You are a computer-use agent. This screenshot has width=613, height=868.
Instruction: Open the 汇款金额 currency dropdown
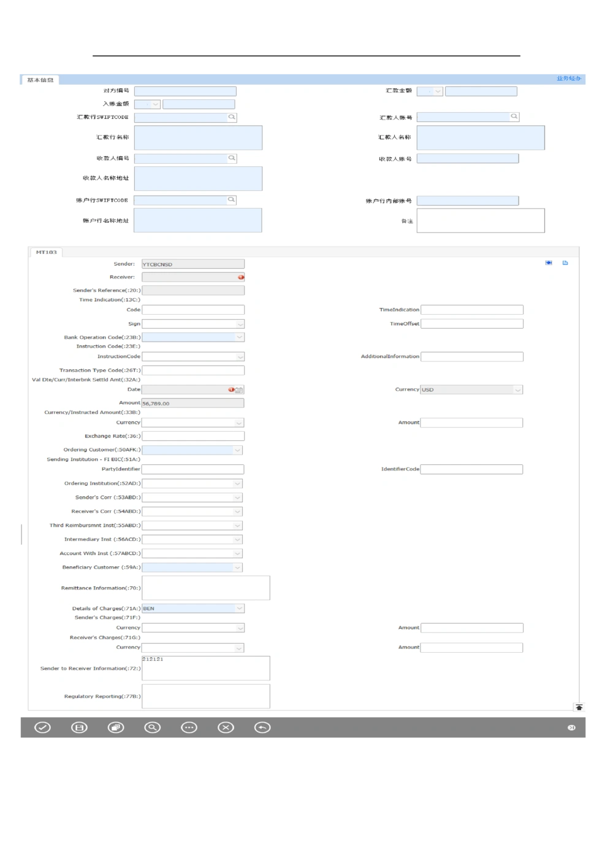pos(437,91)
